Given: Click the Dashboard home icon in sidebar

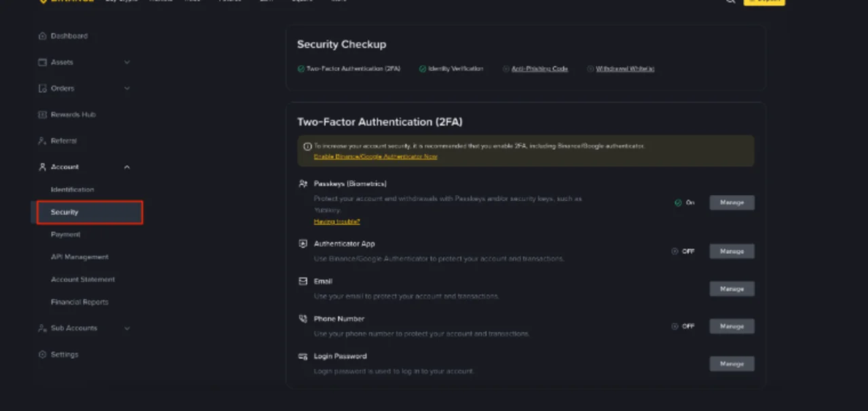Looking at the screenshot, I should [43, 36].
